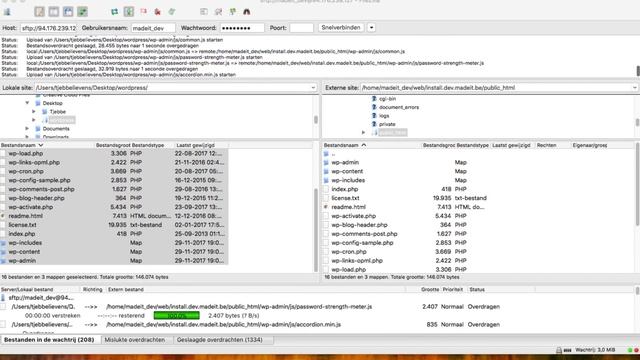Screen dimensions: 640x360
Task: Reconnect to the last server icon
Action: (x=172, y=12)
